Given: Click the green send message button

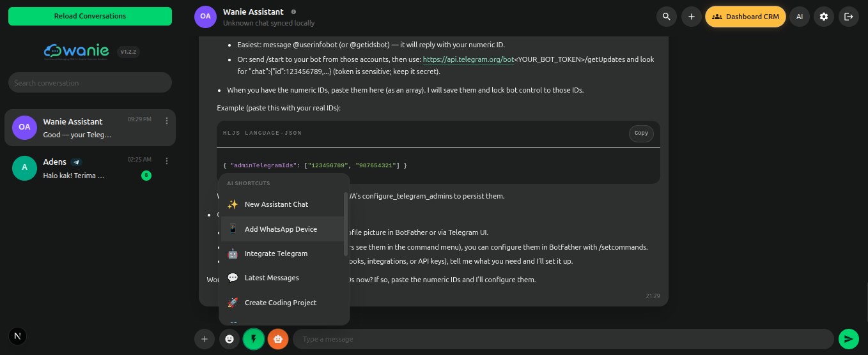Looking at the screenshot, I should point(848,339).
